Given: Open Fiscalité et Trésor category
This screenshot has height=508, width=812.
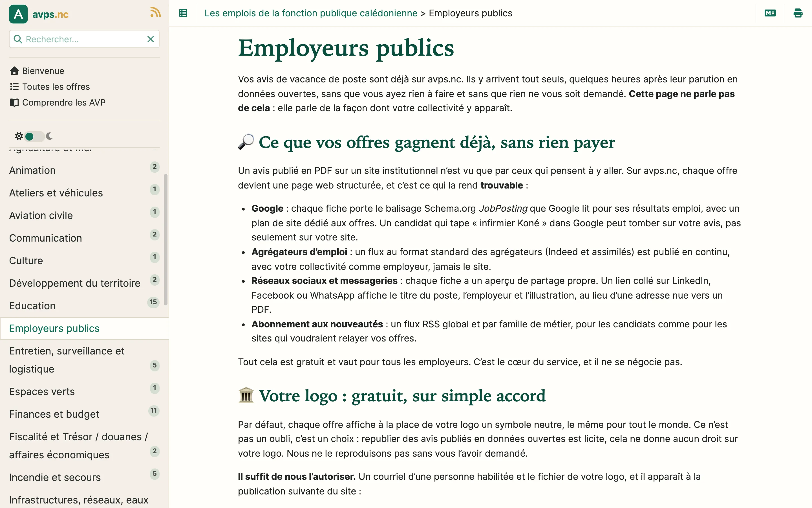Looking at the screenshot, I should [x=84, y=446].
